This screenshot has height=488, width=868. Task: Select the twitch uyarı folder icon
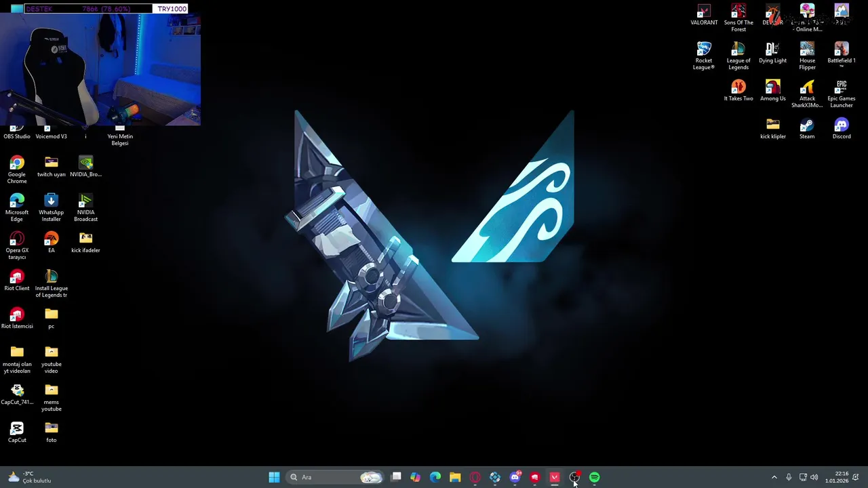pos(52,167)
